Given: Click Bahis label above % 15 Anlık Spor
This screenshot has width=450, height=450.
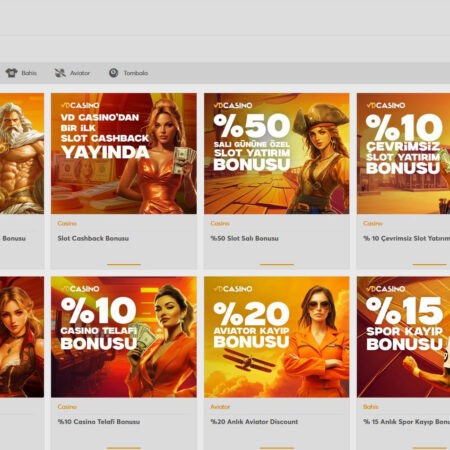Looking at the screenshot, I should click(371, 407).
